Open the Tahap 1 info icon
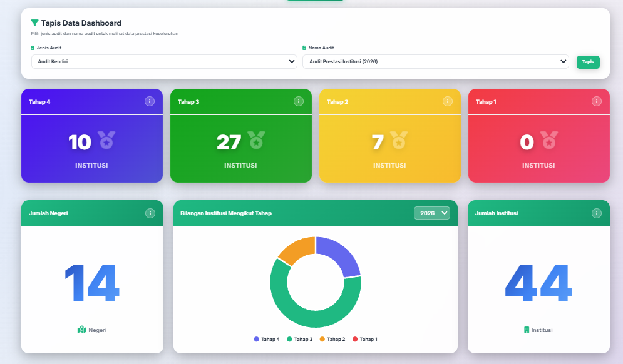The image size is (623, 364). pyautogui.click(x=596, y=101)
